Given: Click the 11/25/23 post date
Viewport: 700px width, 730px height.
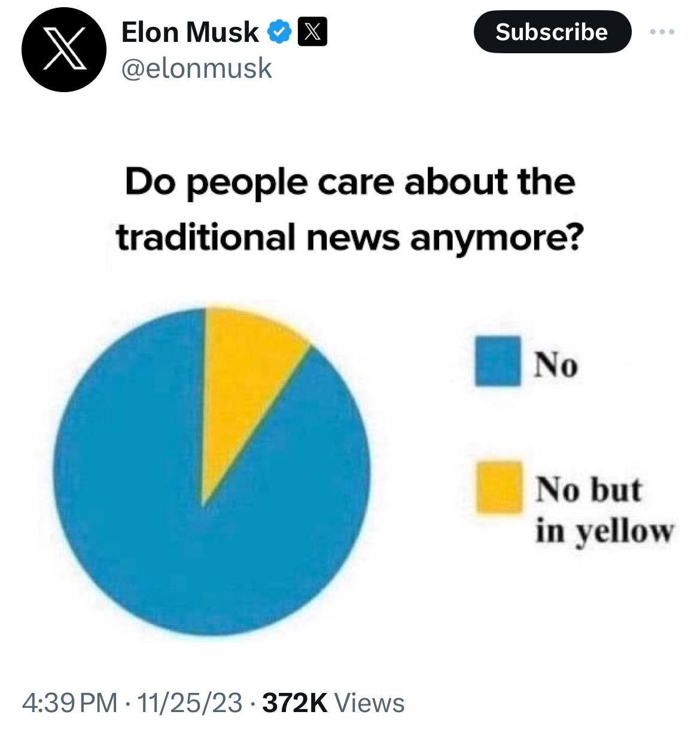Looking at the screenshot, I should point(190,702).
